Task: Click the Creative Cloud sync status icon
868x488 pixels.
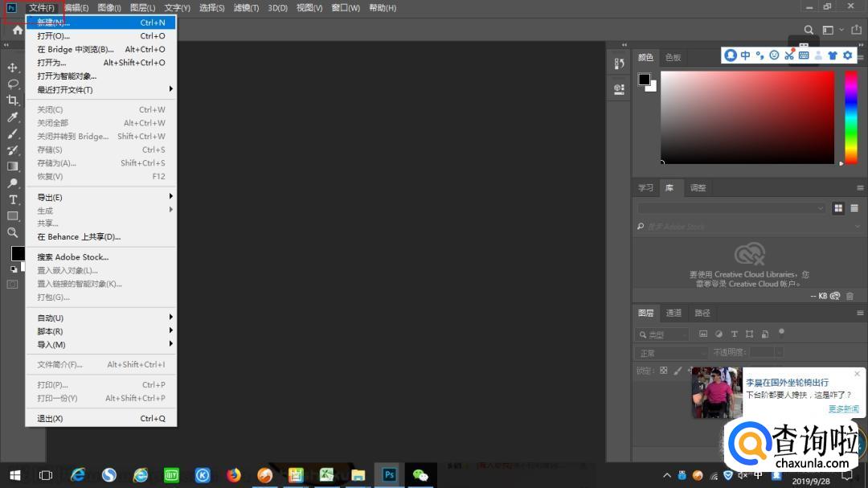Action: [835, 296]
